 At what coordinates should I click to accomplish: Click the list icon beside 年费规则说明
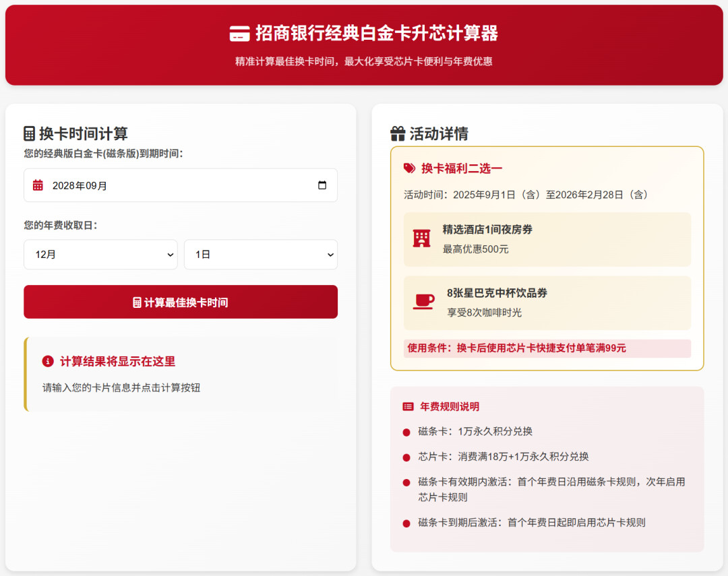[408, 407]
